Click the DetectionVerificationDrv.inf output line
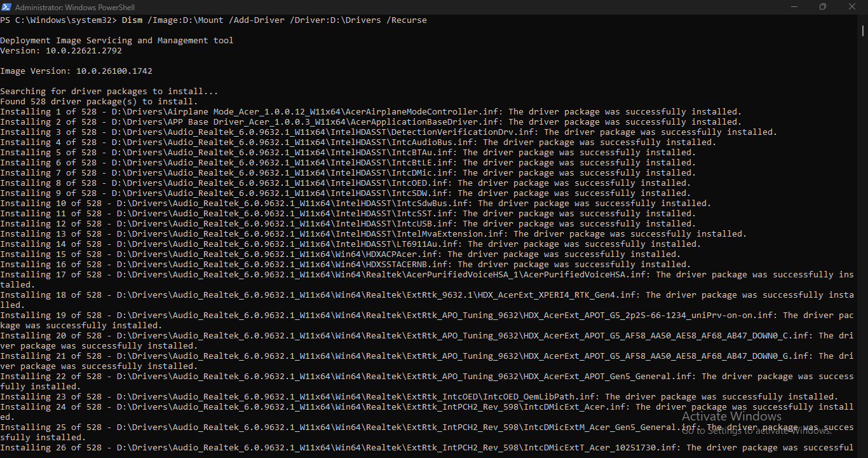Viewport: 868px width, 458px height. pos(388,132)
